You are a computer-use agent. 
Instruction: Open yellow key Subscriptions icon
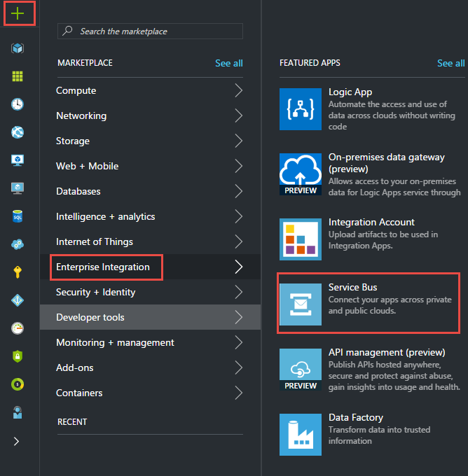click(18, 272)
